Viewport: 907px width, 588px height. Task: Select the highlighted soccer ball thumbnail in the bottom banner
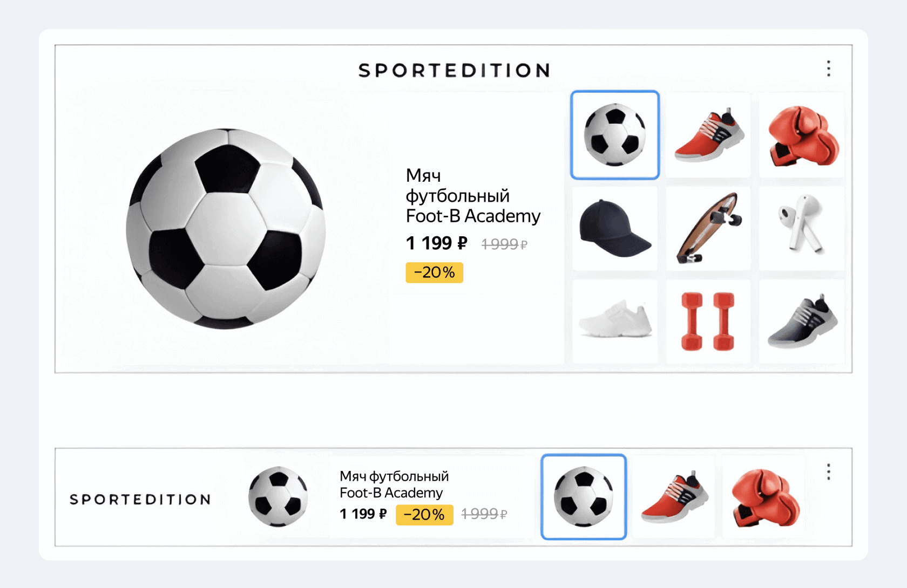coord(584,497)
